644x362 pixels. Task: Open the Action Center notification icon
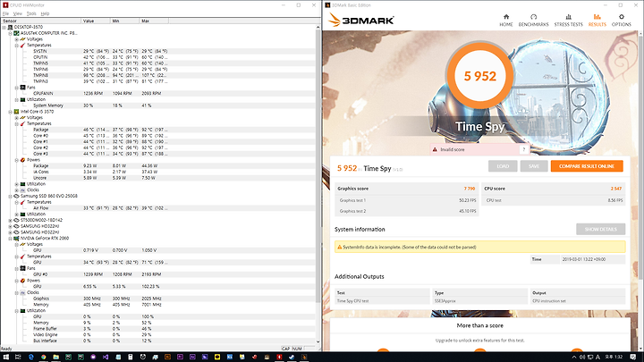(x=633, y=357)
